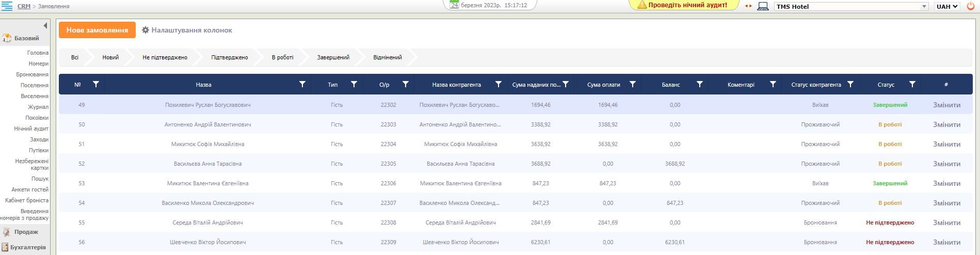980x255 pixels.
Task: Click the Нове замовлення button
Action: [97, 30]
